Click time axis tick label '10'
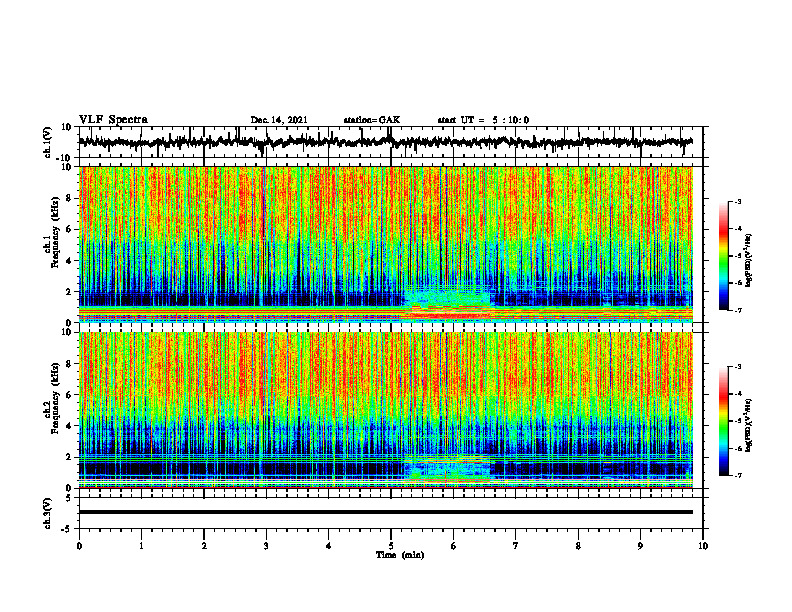Screen dimensions: 792x612 (703, 546)
